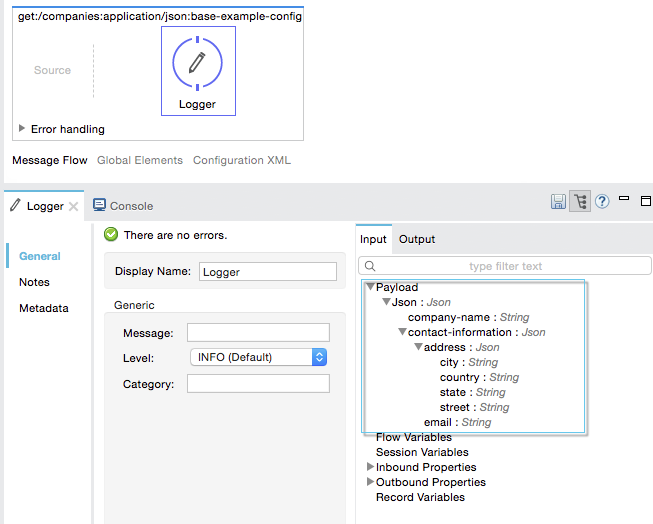
Task: Click the save icon in the properties toolbar
Action: click(558, 202)
